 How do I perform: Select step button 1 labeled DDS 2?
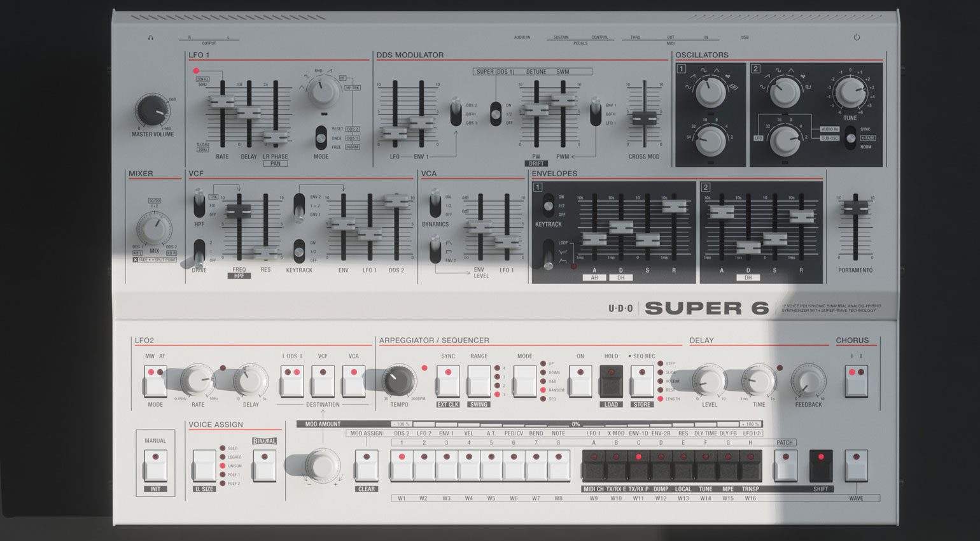pos(402,465)
